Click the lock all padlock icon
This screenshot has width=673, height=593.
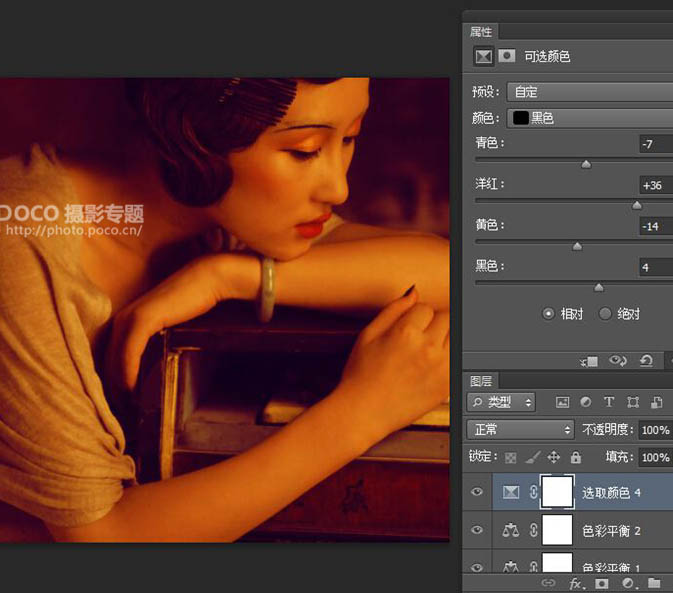tap(575, 457)
